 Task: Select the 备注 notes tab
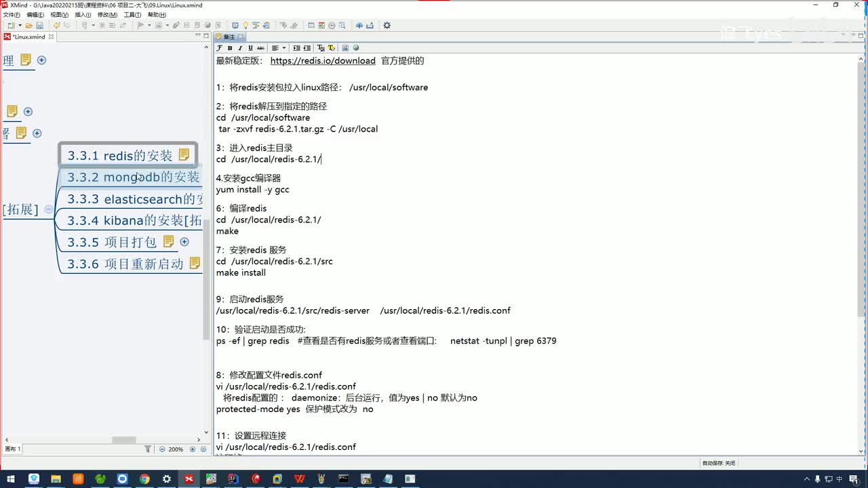pos(229,37)
